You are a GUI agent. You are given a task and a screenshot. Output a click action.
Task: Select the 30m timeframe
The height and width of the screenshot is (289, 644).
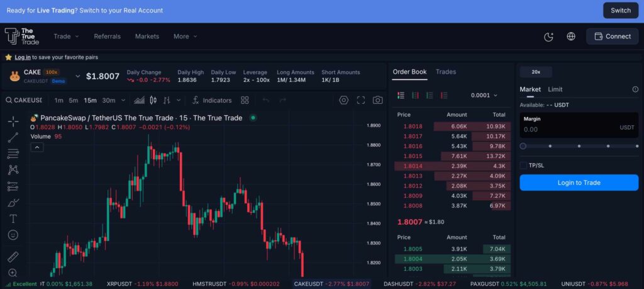108,100
